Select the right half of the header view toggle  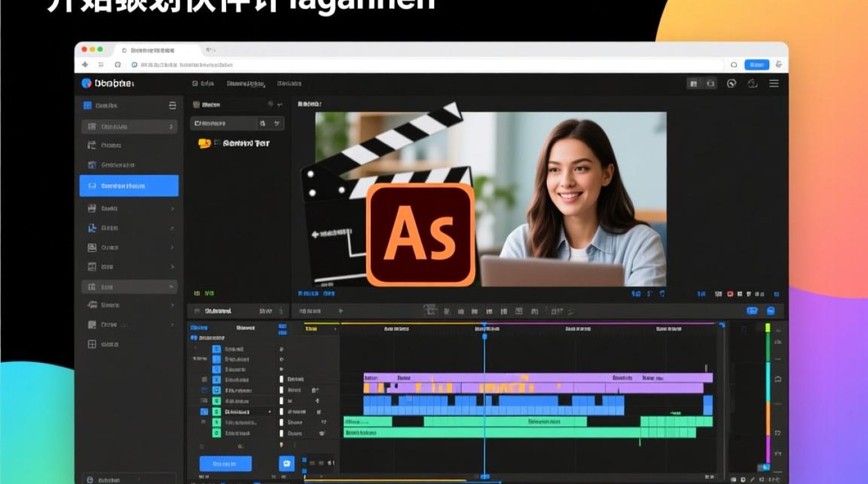(x=710, y=83)
